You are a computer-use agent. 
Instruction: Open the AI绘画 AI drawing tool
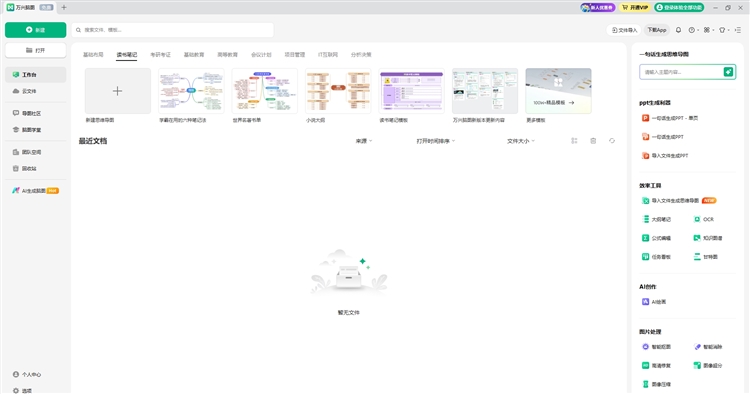pyautogui.click(x=654, y=302)
